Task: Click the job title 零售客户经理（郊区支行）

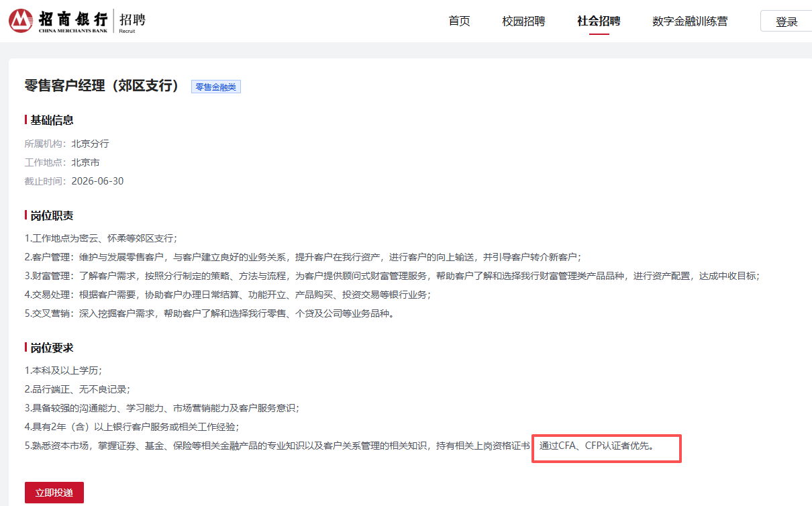Action: [x=103, y=86]
